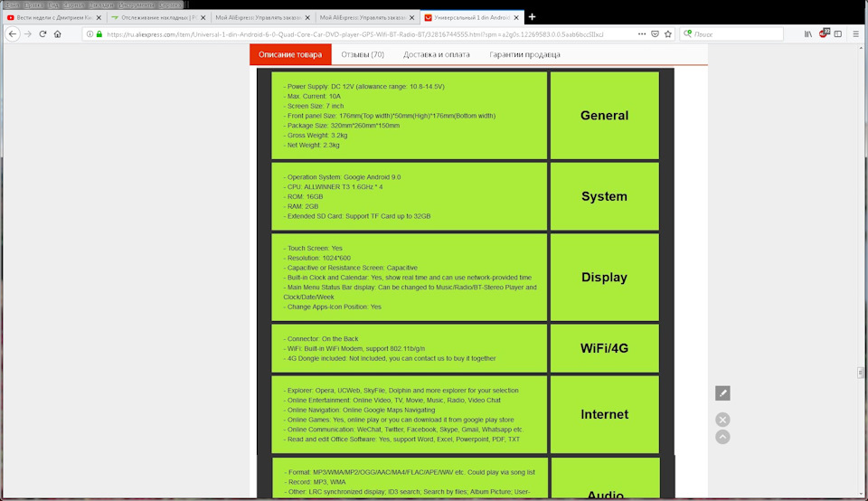The width and height of the screenshot is (868, 501).
Task: Toggle the sidebar view
Action: point(838,33)
